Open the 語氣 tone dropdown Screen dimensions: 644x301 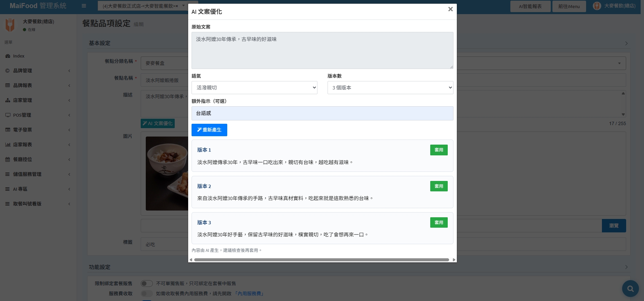click(255, 87)
